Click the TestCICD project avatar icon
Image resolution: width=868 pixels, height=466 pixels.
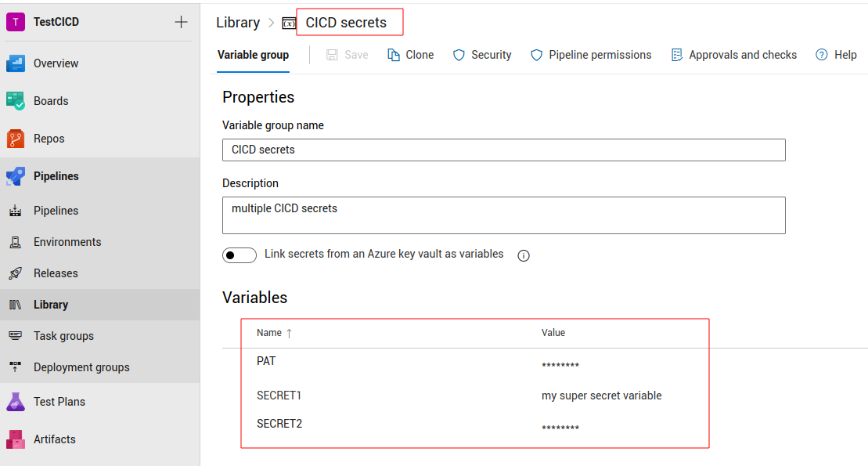16,22
